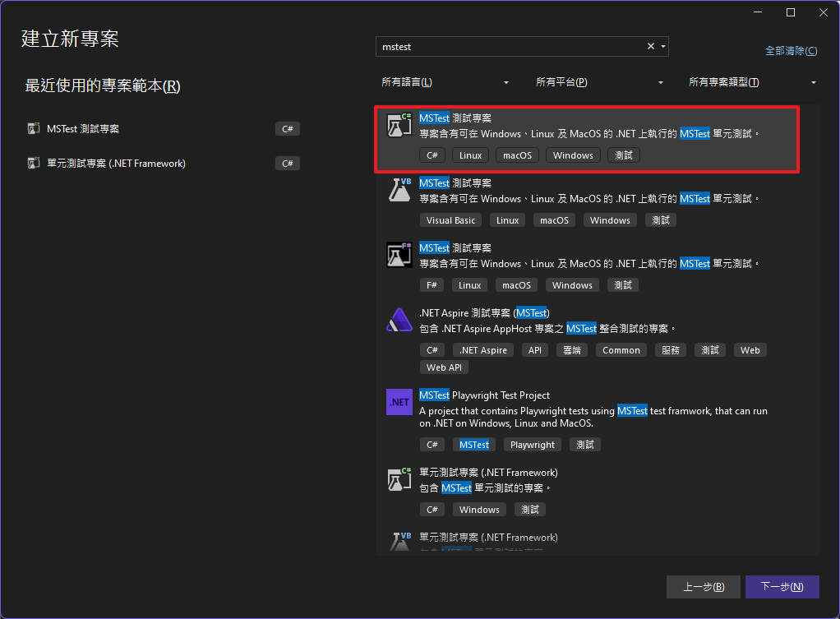The image size is (840, 619).
Task: Click the .NET Aspire purple icon
Action: pyautogui.click(x=399, y=320)
